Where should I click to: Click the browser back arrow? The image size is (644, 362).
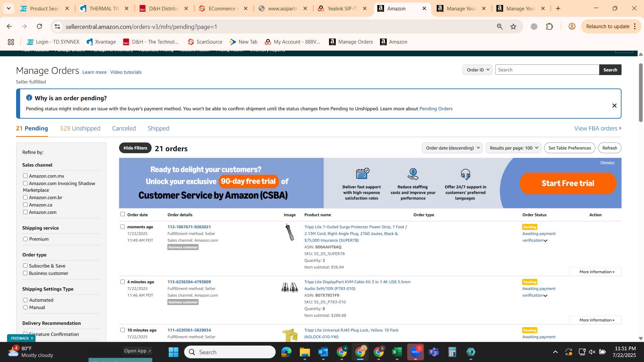(9, 26)
